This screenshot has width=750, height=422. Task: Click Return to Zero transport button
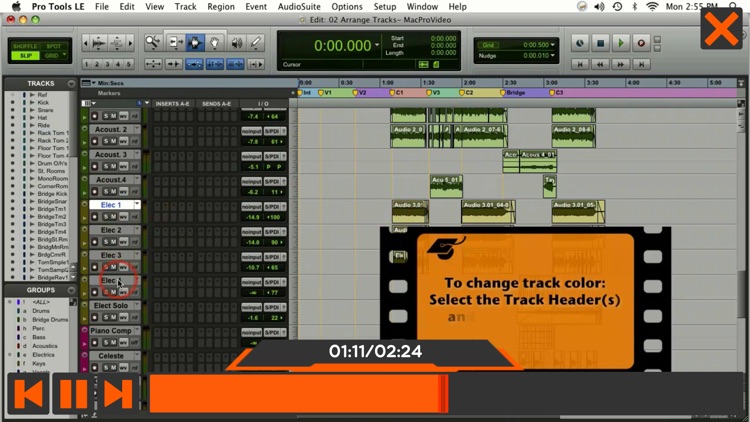[x=580, y=64]
